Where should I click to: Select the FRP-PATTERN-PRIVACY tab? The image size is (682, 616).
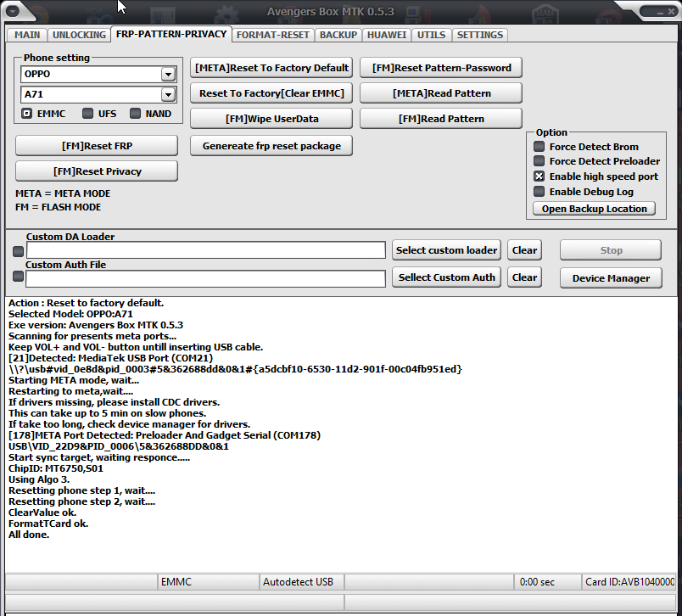pyautogui.click(x=171, y=34)
